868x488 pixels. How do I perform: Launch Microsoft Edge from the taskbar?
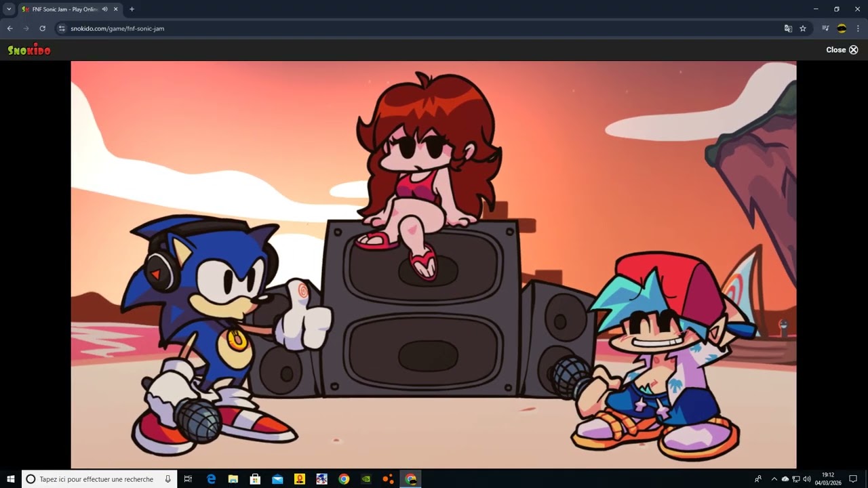pyautogui.click(x=211, y=479)
